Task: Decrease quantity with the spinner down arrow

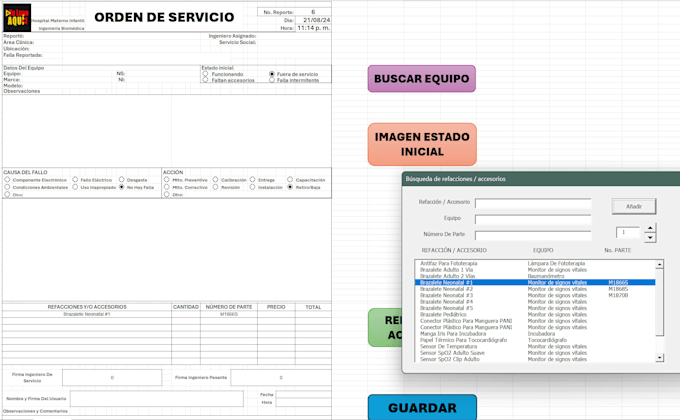Action: pyautogui.click(x=650, y=238)
